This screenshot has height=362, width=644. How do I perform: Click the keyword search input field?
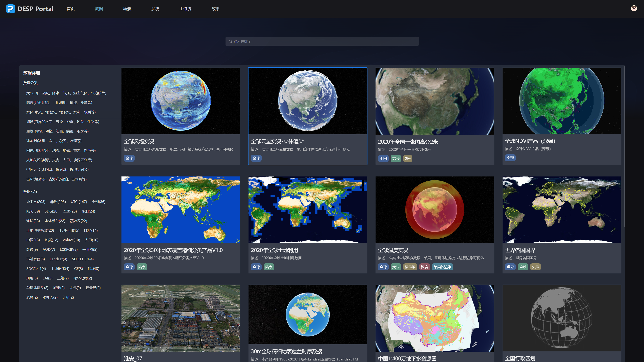coord(322,41)
